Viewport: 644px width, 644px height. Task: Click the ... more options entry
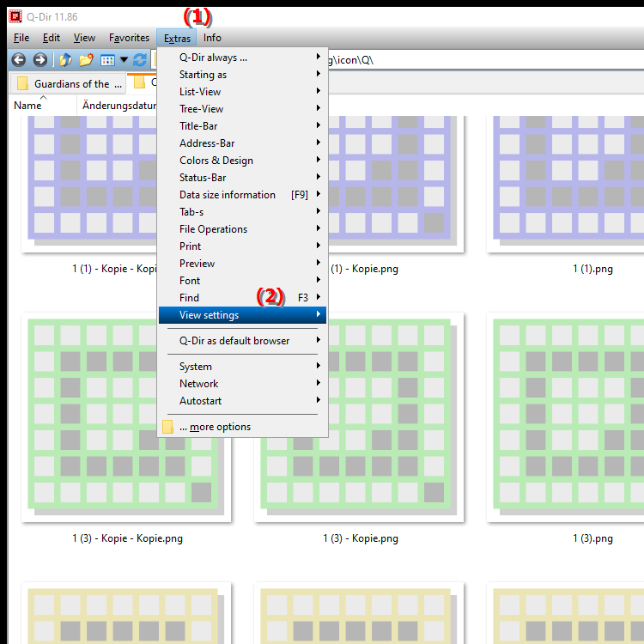[242, 427]
